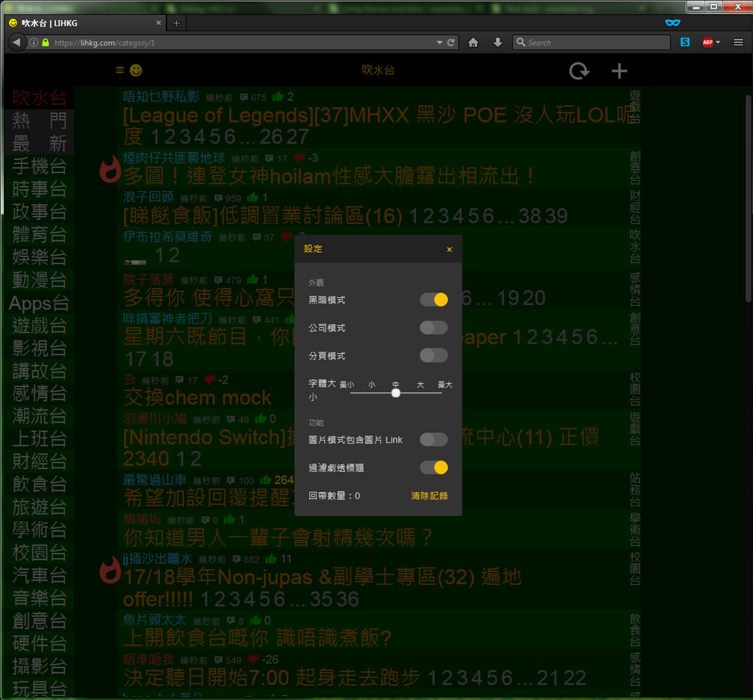The width and height of the screenshot is (753, 700).
Task: Expand the ABP dropdown chevron
Action: coord(719,42)
